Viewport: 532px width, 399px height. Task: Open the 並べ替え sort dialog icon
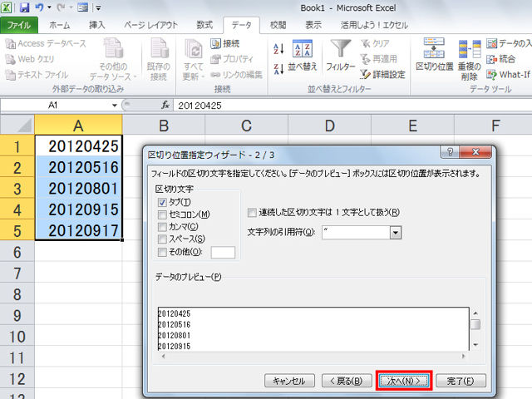(x=303, y=48)
